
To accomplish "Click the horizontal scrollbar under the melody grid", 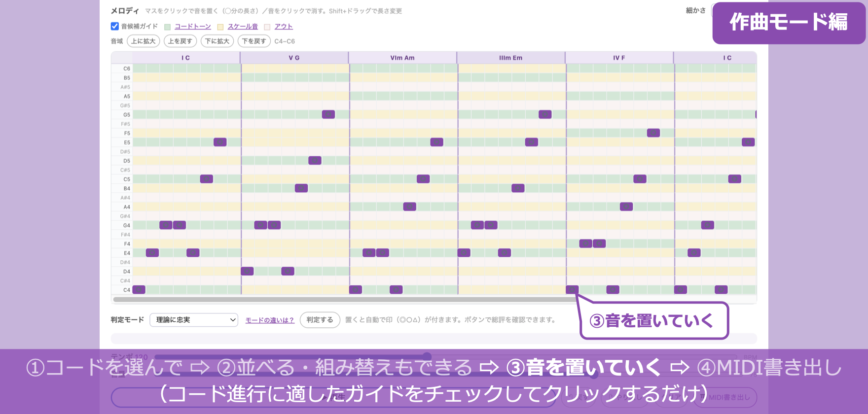I will (345, 299).
